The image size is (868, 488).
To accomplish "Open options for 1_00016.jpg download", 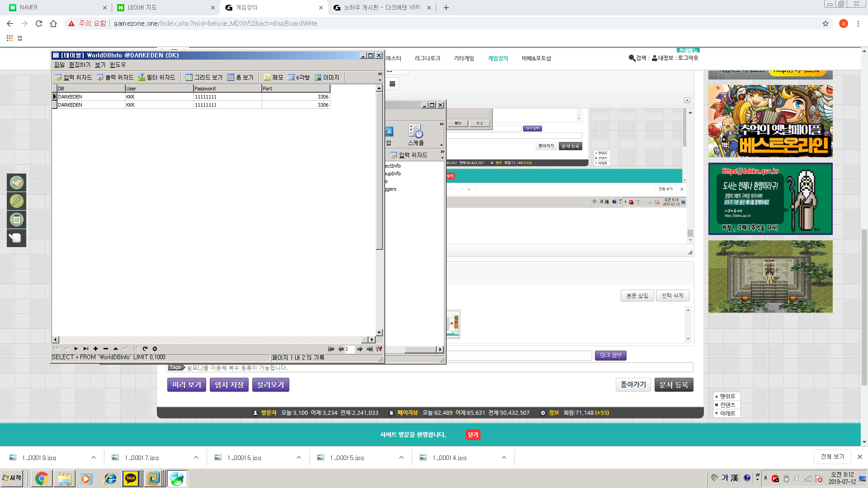I will coord(299,458).
